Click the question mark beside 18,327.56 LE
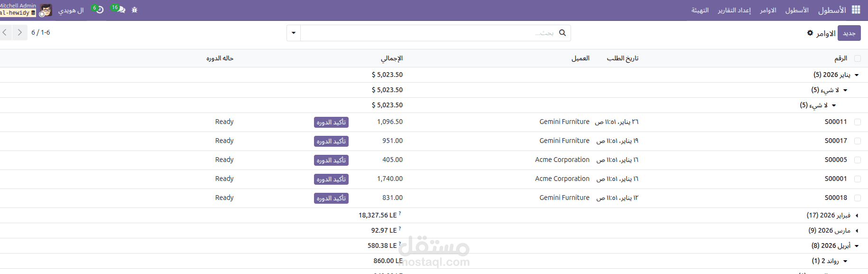868x274 pixels. (x=400, y=214)
